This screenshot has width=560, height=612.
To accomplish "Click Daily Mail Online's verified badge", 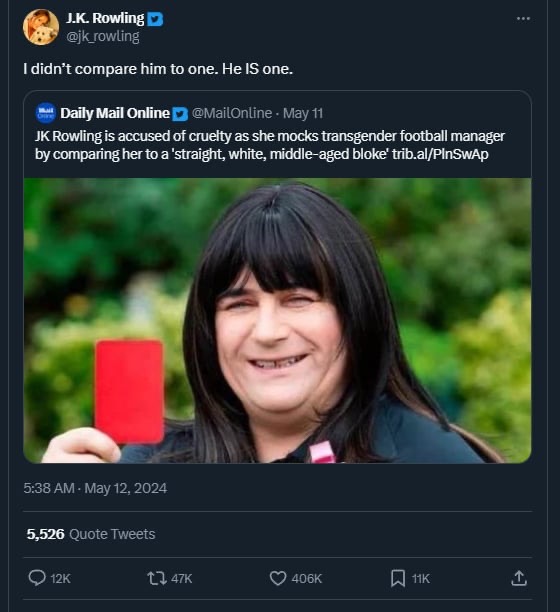I will [180, 114].
